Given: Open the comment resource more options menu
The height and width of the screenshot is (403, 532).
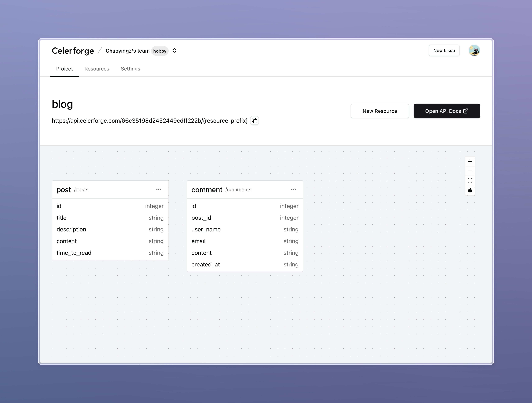Looking at the screenshot, I should pyautogui.click(x=293, y=190).
